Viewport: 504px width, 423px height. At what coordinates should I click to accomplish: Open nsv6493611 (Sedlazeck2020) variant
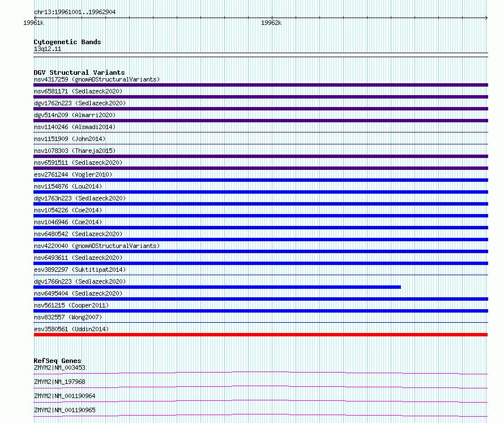click(78, 258)
